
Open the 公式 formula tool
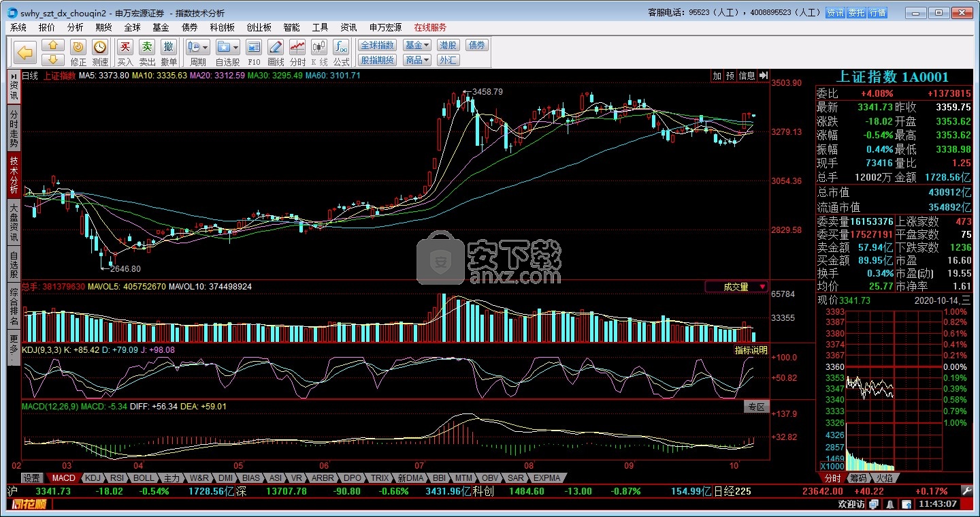coord(341,46)
